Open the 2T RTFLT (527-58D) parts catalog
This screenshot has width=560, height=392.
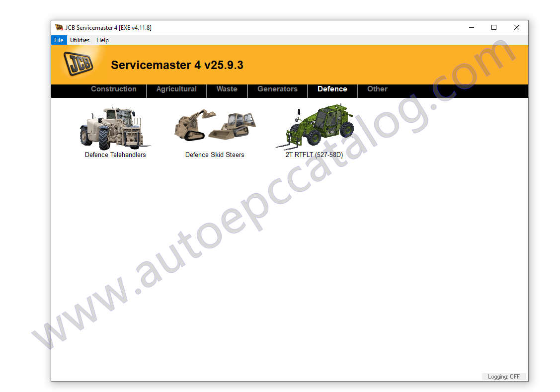tap(313, 155)
